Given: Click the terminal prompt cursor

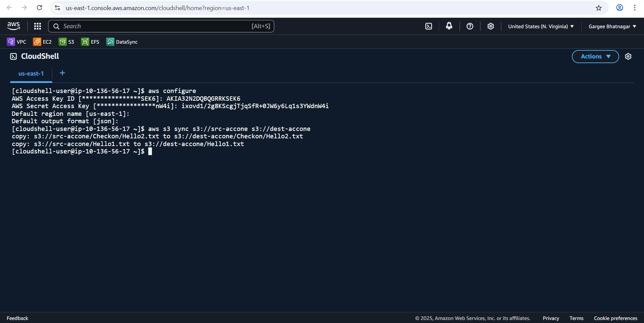Looking at the screenshot, I should click(150, 151).
